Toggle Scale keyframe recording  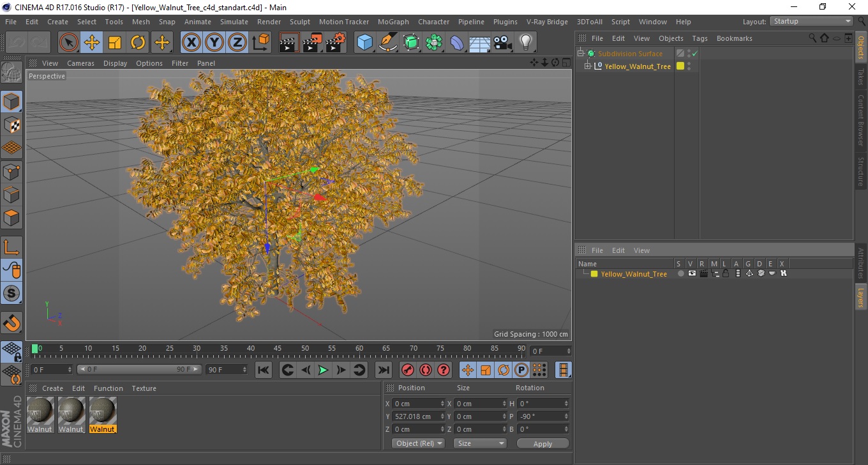[x=486, y=370]
